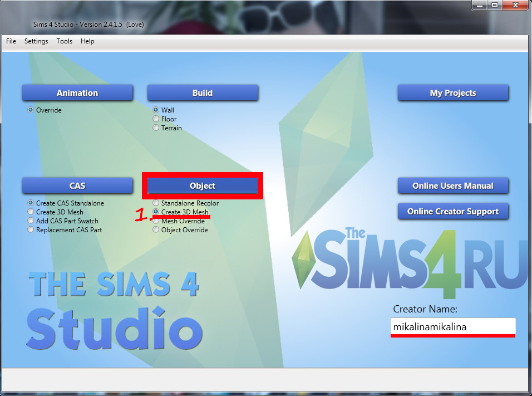
Task: Click the Creator Name text field
Action: (453, 327)
